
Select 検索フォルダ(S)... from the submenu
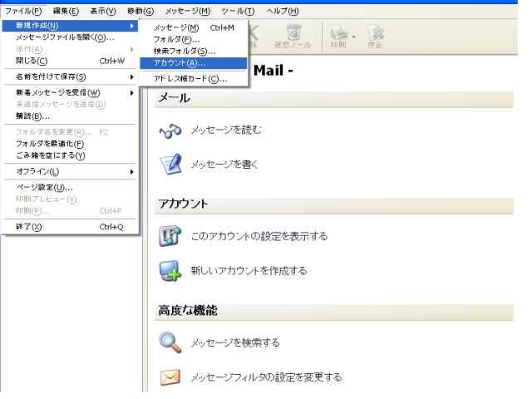pyautogui.click(x=183, y=51)
